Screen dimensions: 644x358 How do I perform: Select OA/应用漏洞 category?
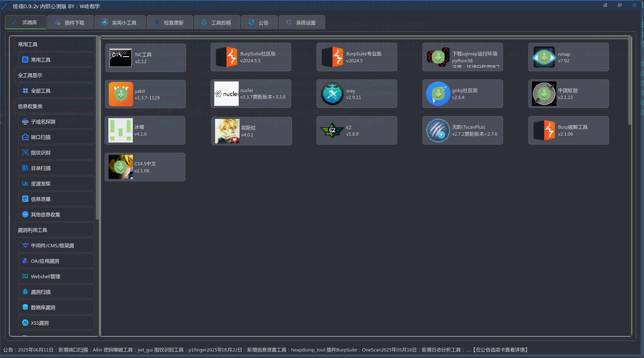point(56,261)
